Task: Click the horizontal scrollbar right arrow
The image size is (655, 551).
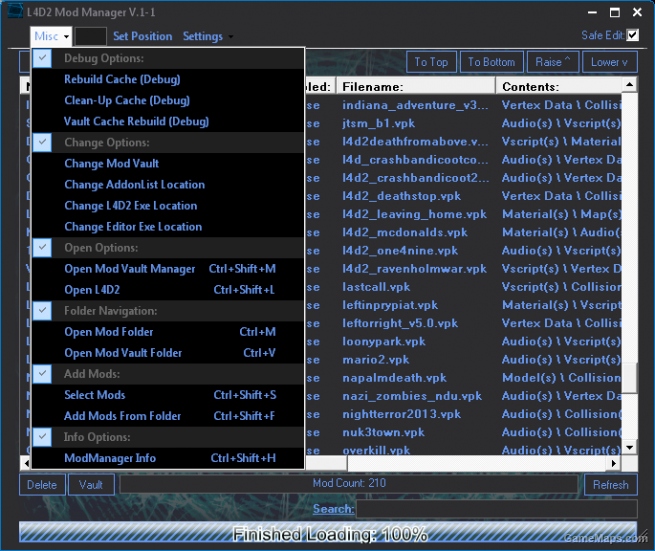Action: pos(613,463)
